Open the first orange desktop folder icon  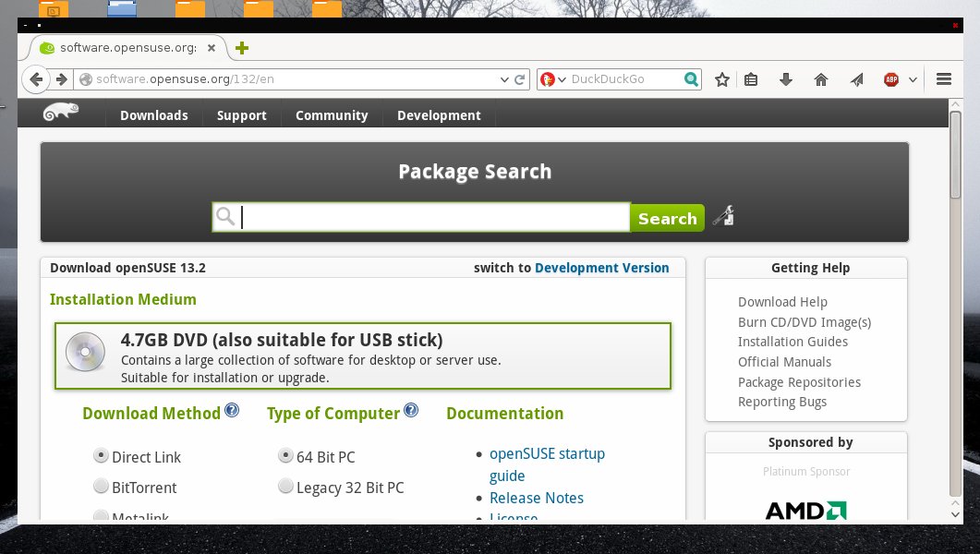[54, 8]
